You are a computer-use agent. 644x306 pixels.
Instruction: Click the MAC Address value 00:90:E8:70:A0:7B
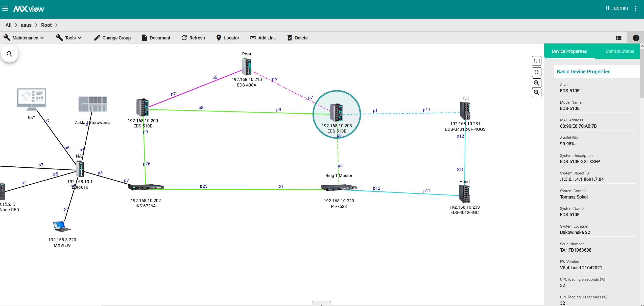pos(578,126)
